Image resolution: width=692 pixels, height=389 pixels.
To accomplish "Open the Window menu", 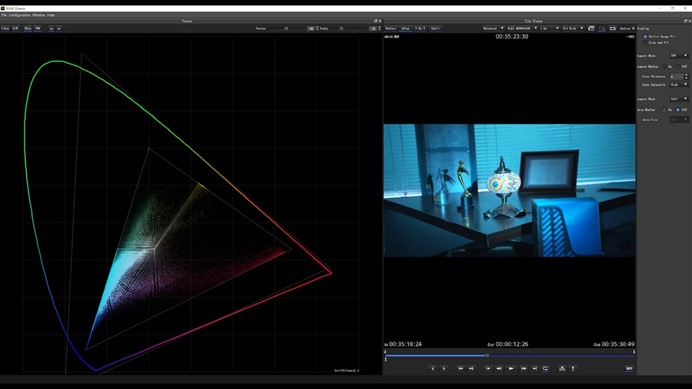I will (39, 15).
